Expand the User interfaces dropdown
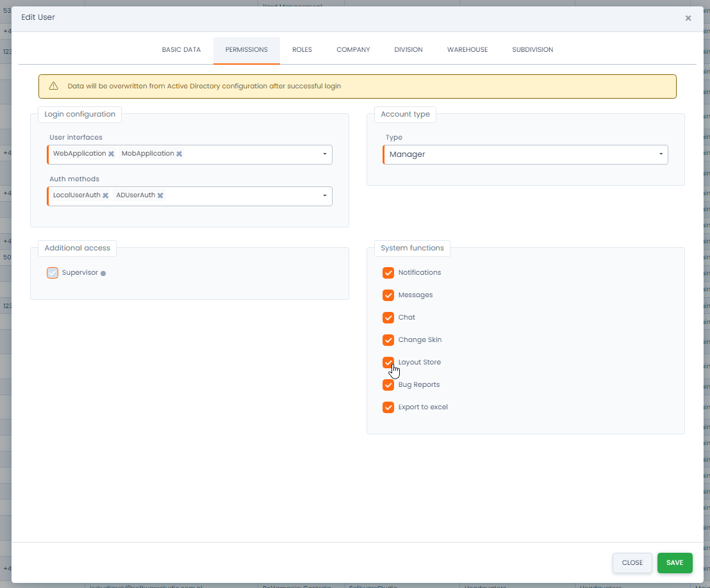The image size is (710, 588). 324,154
